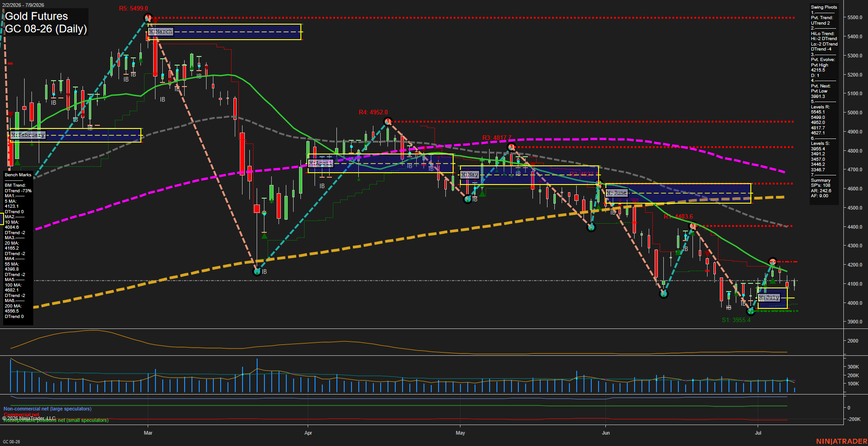
Task: Click the swing pivot high circle at R3
Action: pyautogui.click(x=511, y=147)
